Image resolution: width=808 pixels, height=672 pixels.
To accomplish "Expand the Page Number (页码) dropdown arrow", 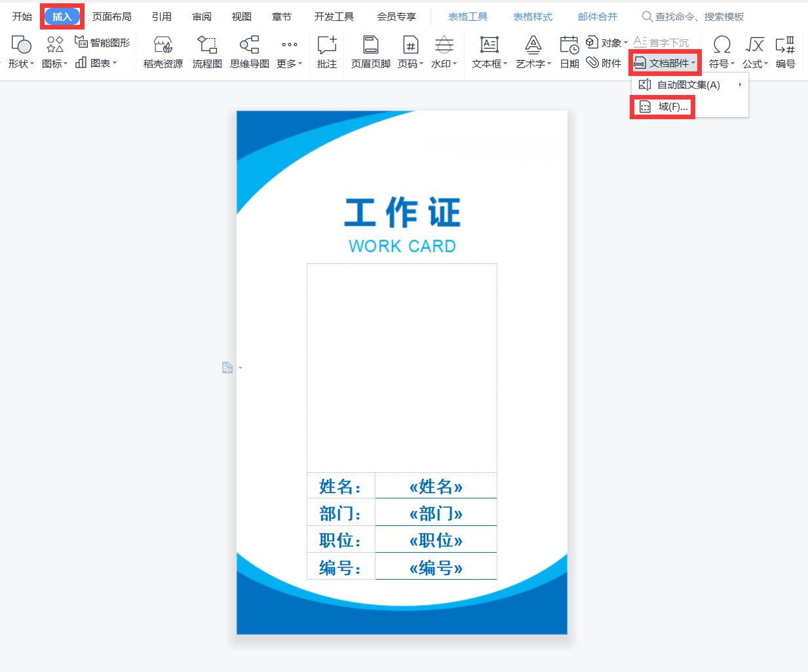I will (x=421, y=64).
